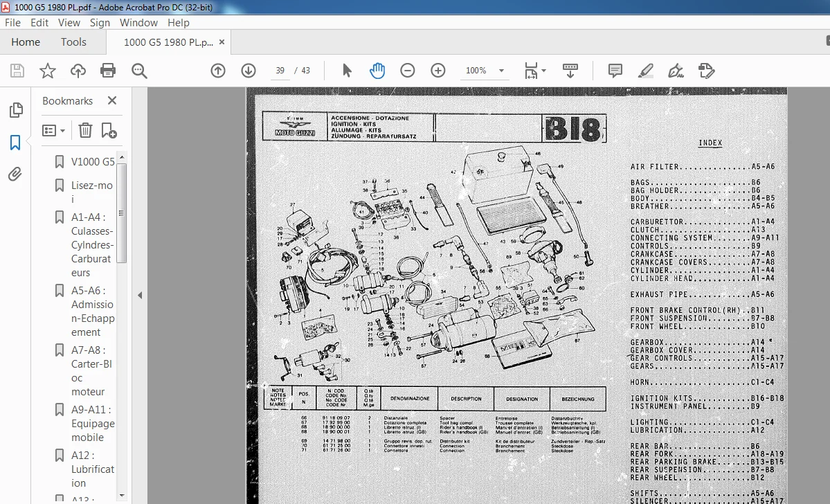Open the Edit menu
The image size is (830, 504).
39,23
